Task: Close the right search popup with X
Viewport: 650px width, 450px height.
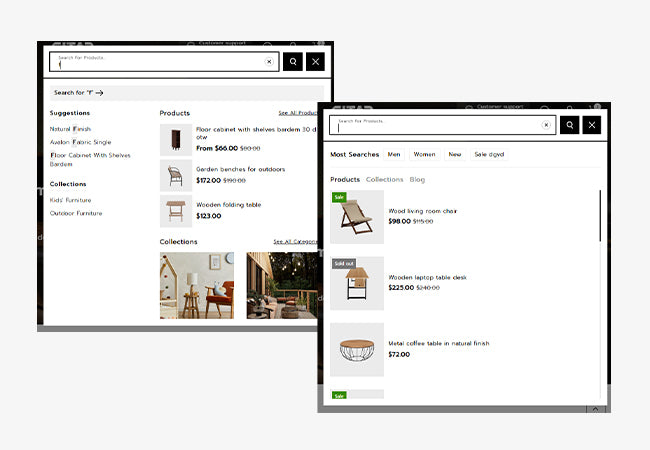Action: pos(592,125)
